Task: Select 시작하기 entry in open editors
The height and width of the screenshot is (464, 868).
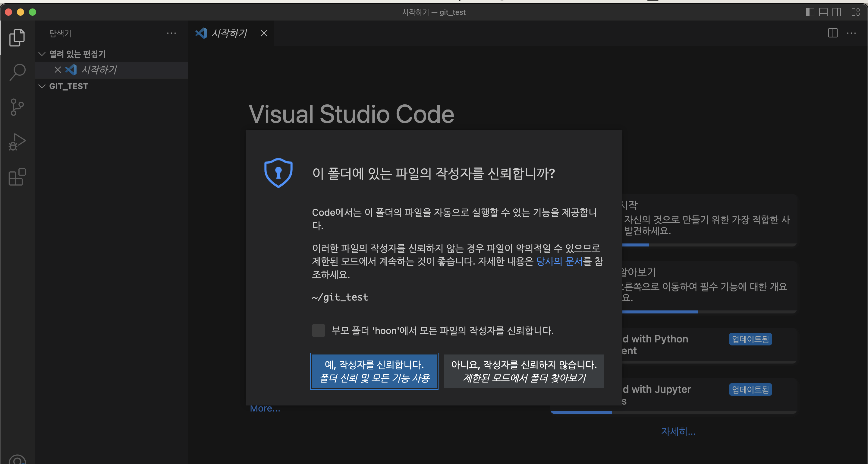Action: click(112, 70)
